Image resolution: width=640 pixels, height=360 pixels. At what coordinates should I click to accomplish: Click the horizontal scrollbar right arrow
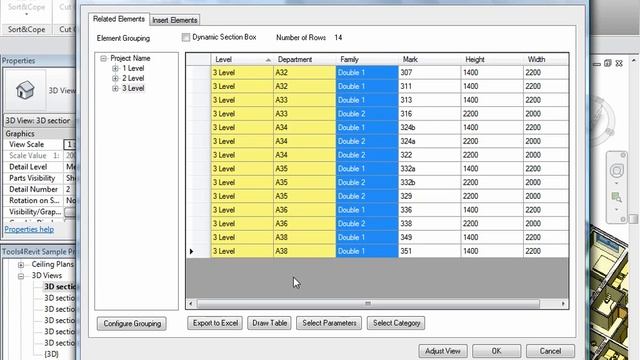563,304
